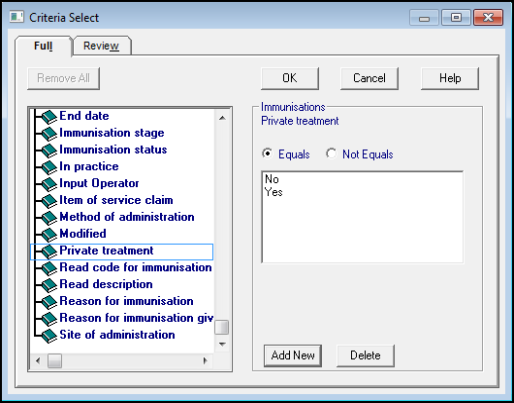Click the vertical scrollbar thumb in criteria list
Viewport: 514px width, 403px height.
point(222,327)
